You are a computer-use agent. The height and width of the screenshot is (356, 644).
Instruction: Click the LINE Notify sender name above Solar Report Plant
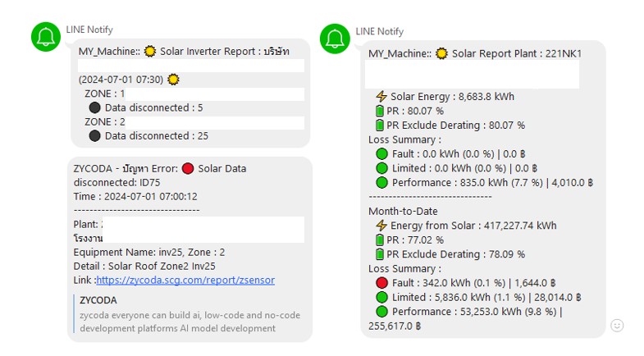point(379,31)
